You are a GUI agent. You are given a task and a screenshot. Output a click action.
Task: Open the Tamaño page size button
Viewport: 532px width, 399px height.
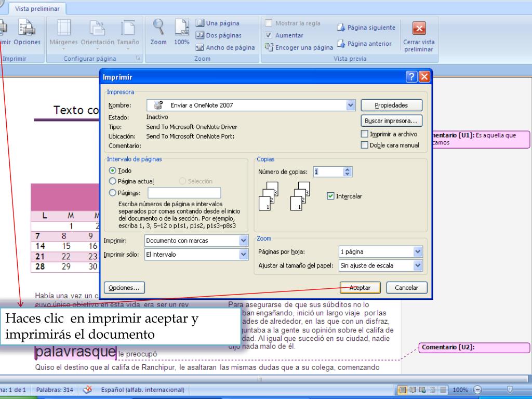pyautogui.click(x=128, y=35)
